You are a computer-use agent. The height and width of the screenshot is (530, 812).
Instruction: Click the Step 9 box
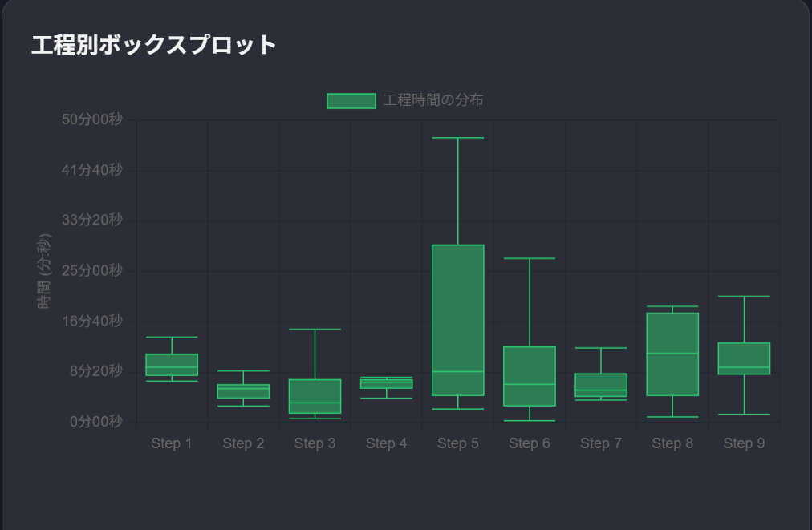click(x=744, y=358)
